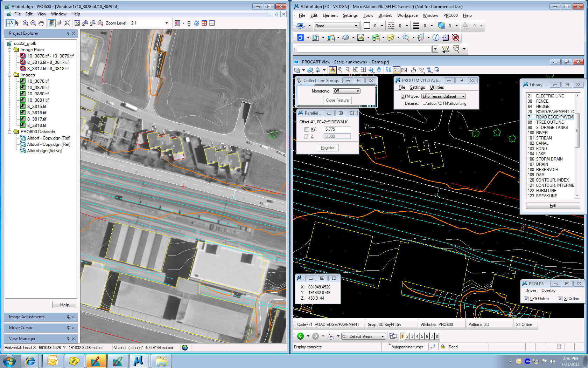Image resolution: width=588 pixels, height=368 pixels.
Task: Expand the Monotonic dropdown in Collect Line Strings
Action: point(357,91)
